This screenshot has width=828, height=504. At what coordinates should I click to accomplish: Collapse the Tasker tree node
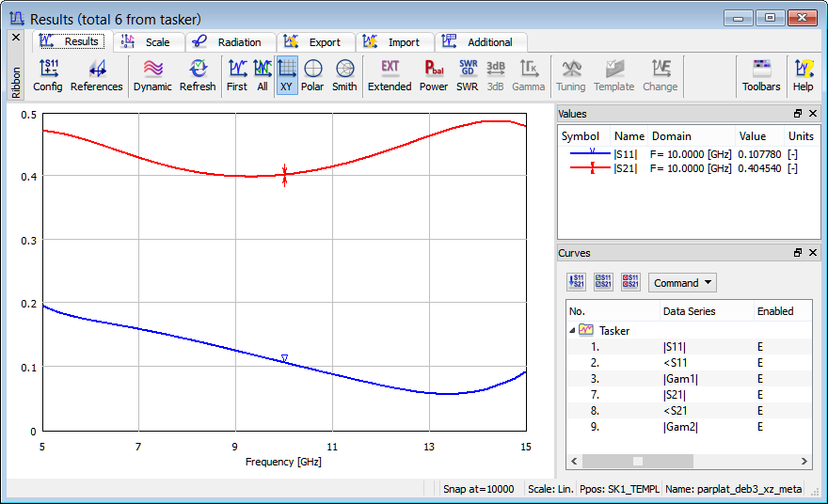click(572, 330)
